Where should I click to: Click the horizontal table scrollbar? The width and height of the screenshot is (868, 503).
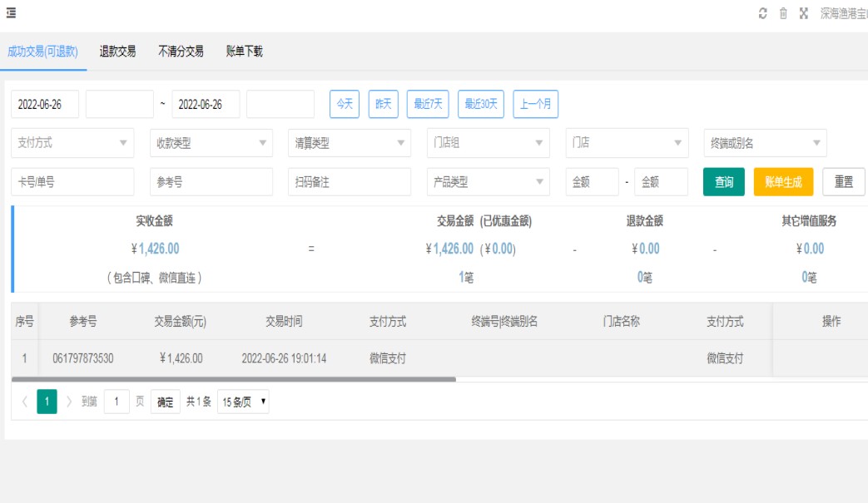pos(234,379)
